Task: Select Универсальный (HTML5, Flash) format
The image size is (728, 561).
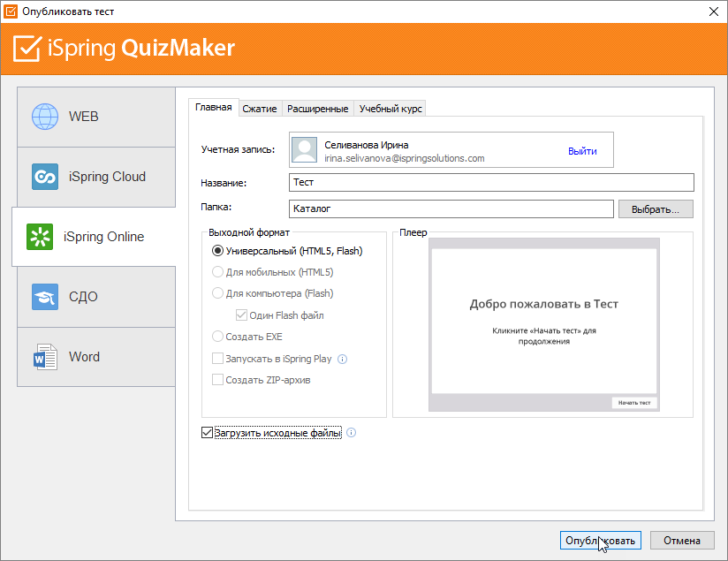Action: 217,251
